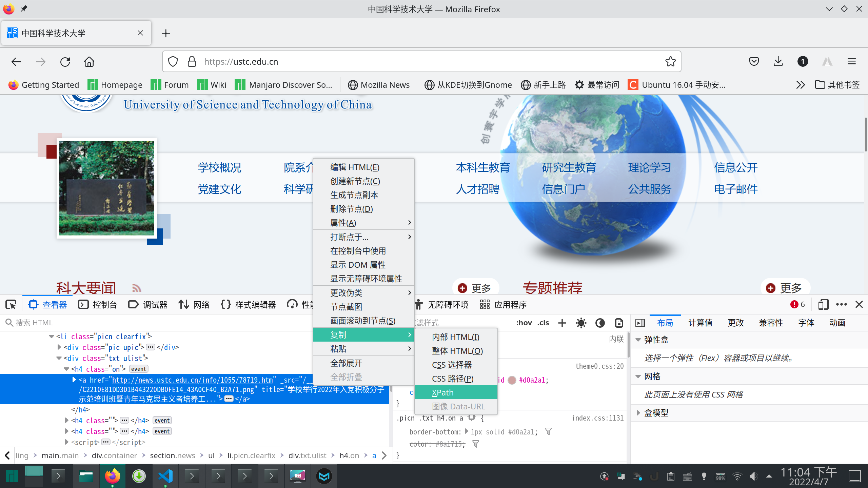
Task: Click the red error count badge
Action: pyautogui.click(x=797, y=304)
